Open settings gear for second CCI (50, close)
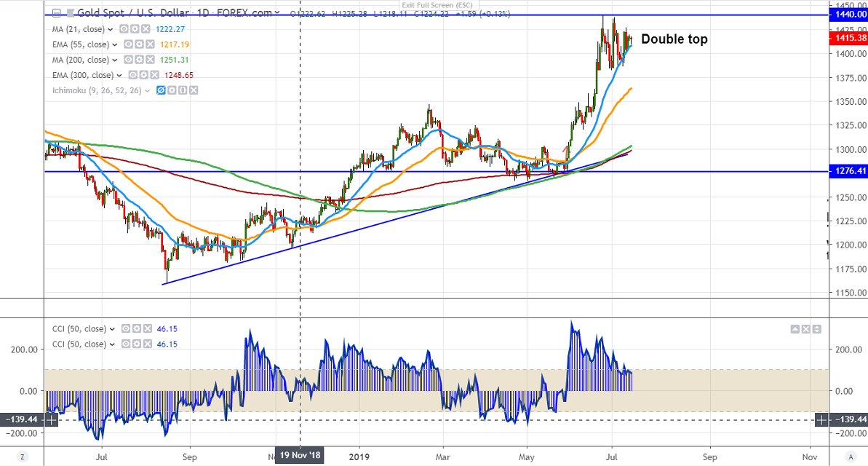Screen dimensions: 868x466 click(137, 344)
